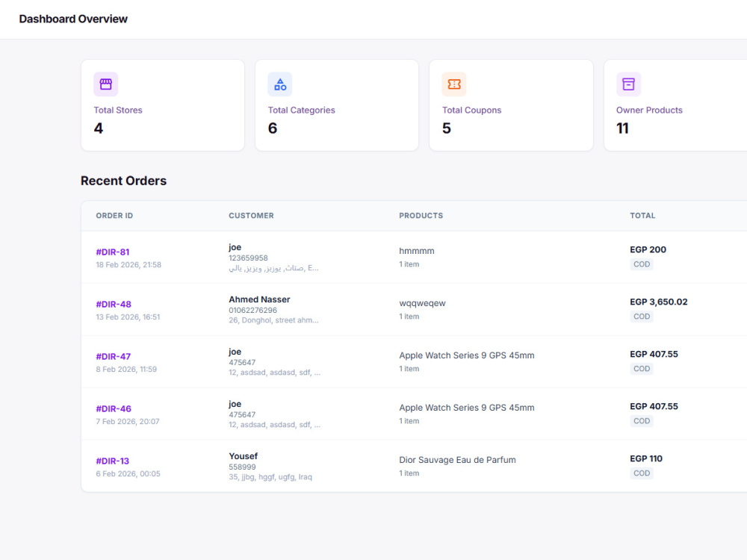Click address 35, jjbg, hggf, ugfg, Iraq
Image resolution: width=747 pixels, height=560 pixels.
click(x=270, y=476)
